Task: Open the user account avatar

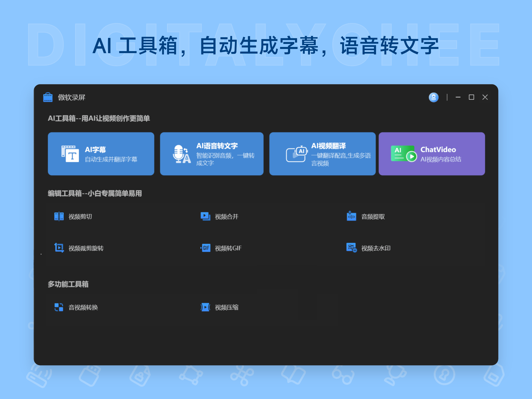Action: [434, 97]
